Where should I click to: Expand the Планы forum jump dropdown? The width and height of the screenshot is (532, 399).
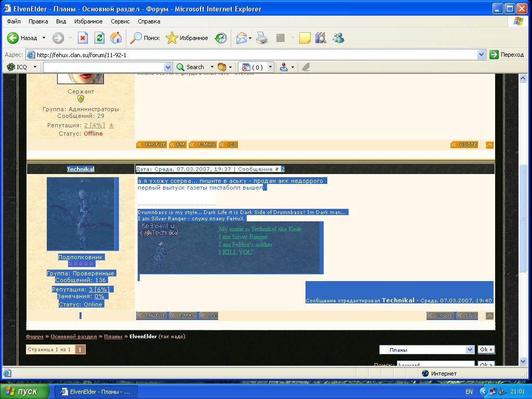coord(470,350)
